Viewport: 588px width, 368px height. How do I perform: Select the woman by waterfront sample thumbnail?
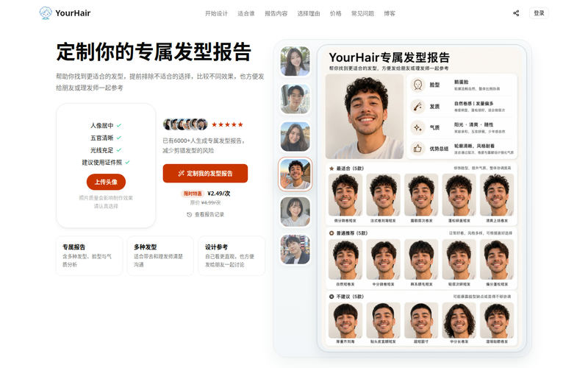[x=295, y=136]
